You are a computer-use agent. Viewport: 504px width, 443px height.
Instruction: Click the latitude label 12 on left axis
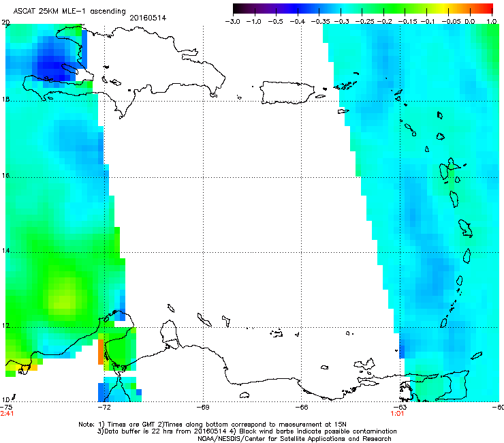(x=5, y=326)
